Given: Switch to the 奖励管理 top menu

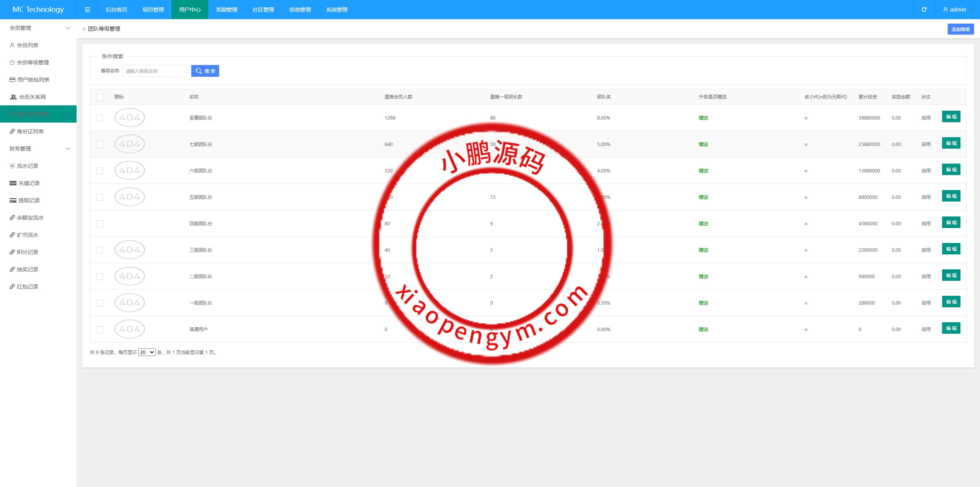Looking at the screenshot, I should point(227,10).
